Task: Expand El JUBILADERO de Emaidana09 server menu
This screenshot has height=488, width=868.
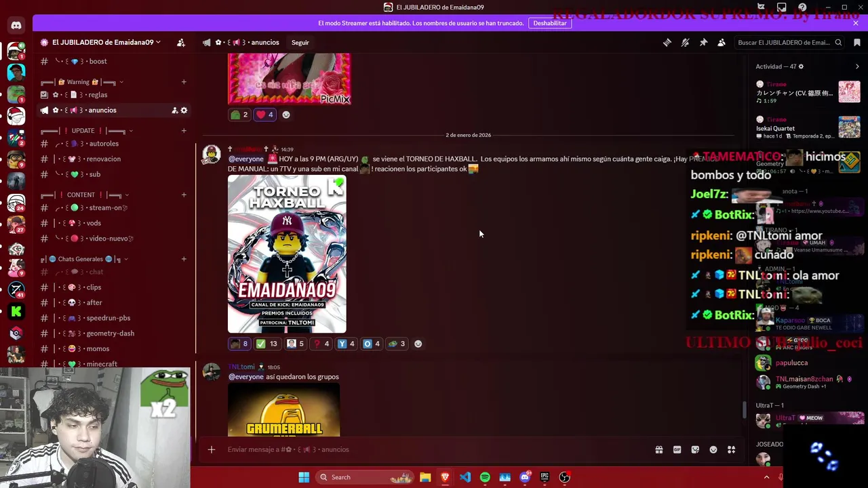Action: (100, 42)
